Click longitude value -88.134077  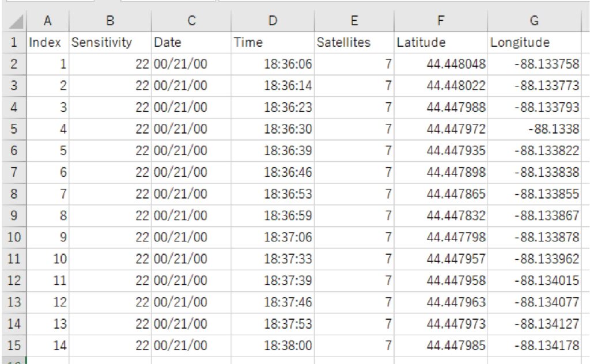(534, 302)
